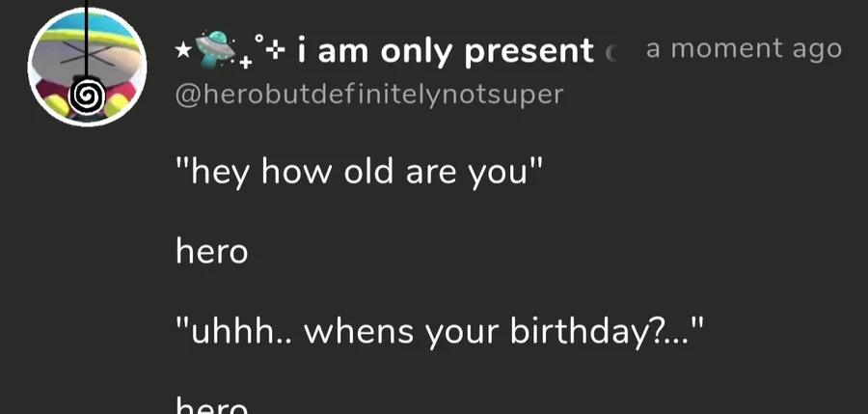The height and width of the screenshot is (414, 868).
Task: Click the sparkle symbol before "i am"
Action: (276, 47)
